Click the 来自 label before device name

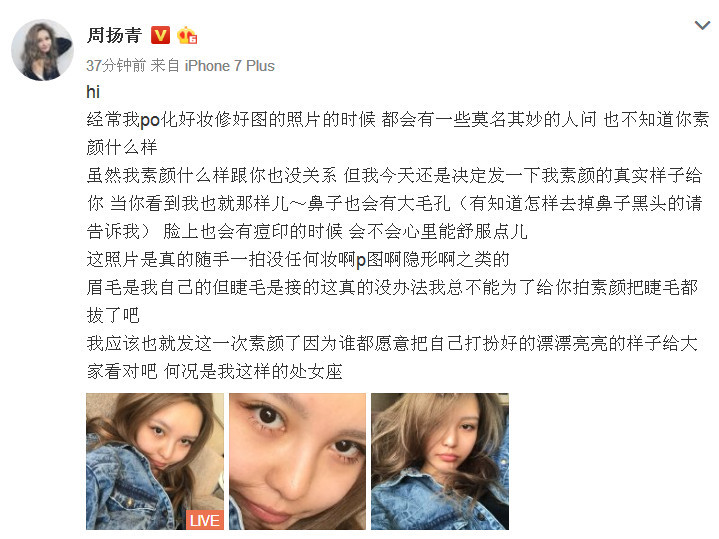click(165, 66)
